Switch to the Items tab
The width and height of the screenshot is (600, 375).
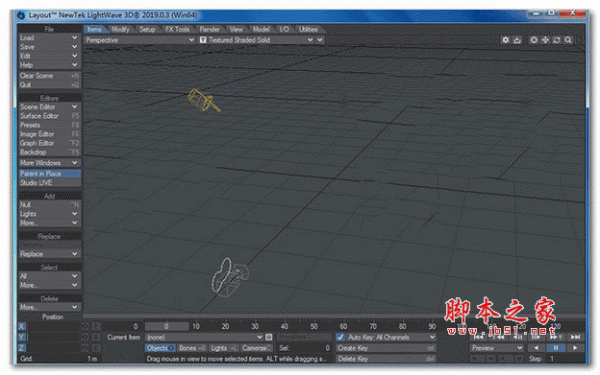coord(95,29)
